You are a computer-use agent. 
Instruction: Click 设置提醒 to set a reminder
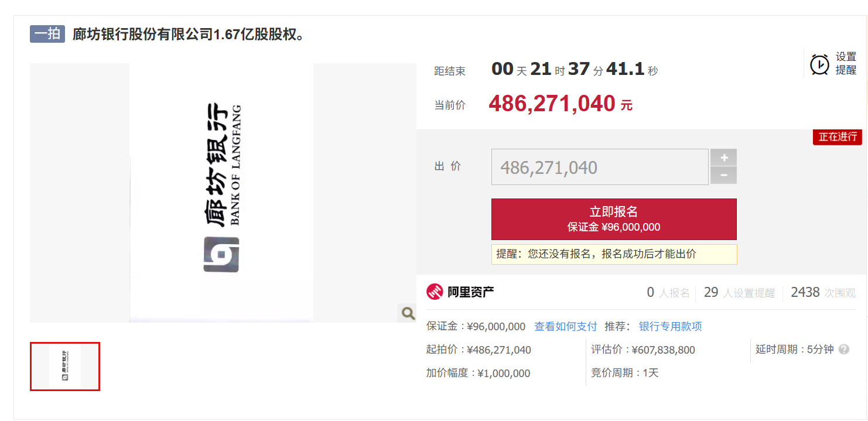(845, 63)
